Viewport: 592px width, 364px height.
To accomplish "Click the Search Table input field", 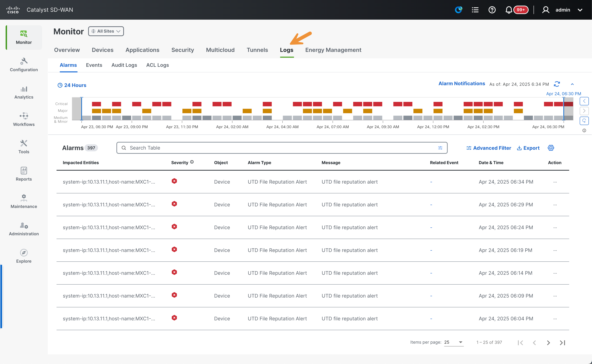I will coord(282,148).
